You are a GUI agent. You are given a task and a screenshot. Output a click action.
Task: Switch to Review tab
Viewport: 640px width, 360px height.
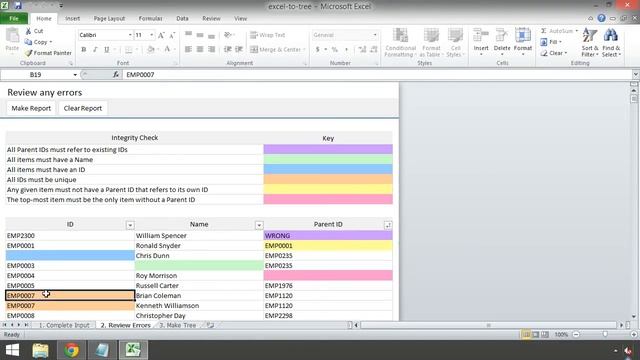click(211, 18)
